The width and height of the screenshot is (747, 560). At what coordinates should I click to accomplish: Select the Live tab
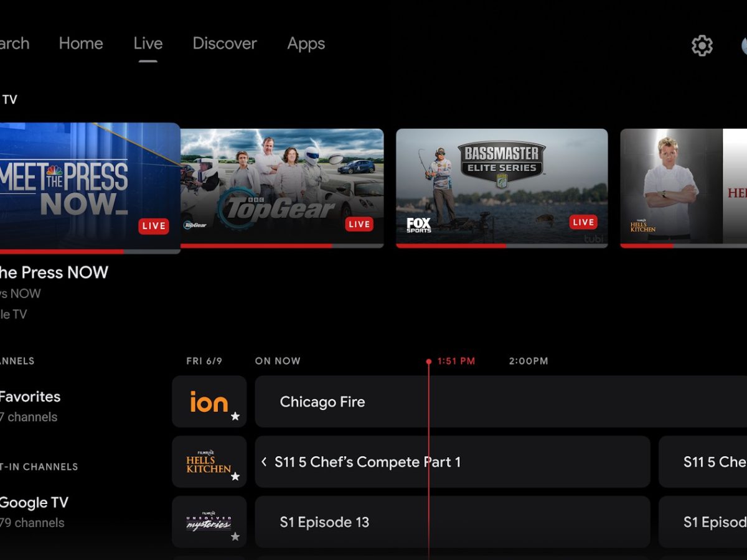(148, 44)
